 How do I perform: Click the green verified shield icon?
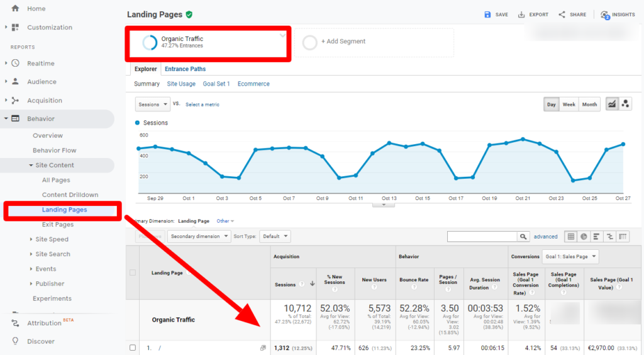(x=189, y=14)
